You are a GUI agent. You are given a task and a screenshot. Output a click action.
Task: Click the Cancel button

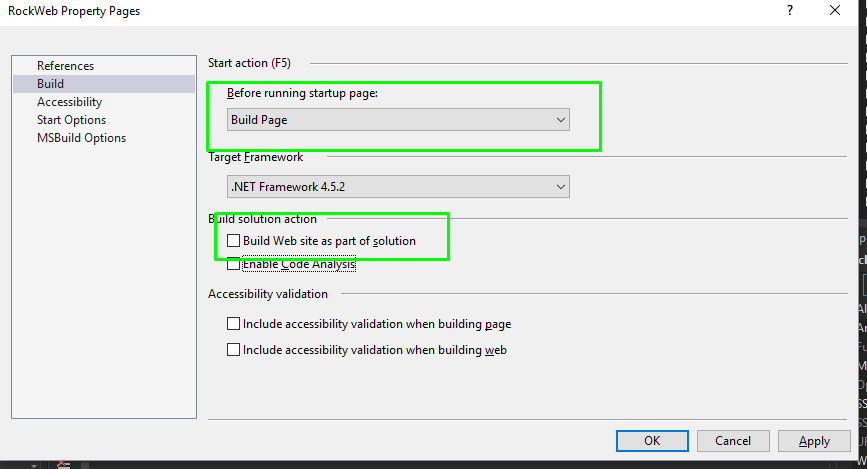[x=733, y=441]
